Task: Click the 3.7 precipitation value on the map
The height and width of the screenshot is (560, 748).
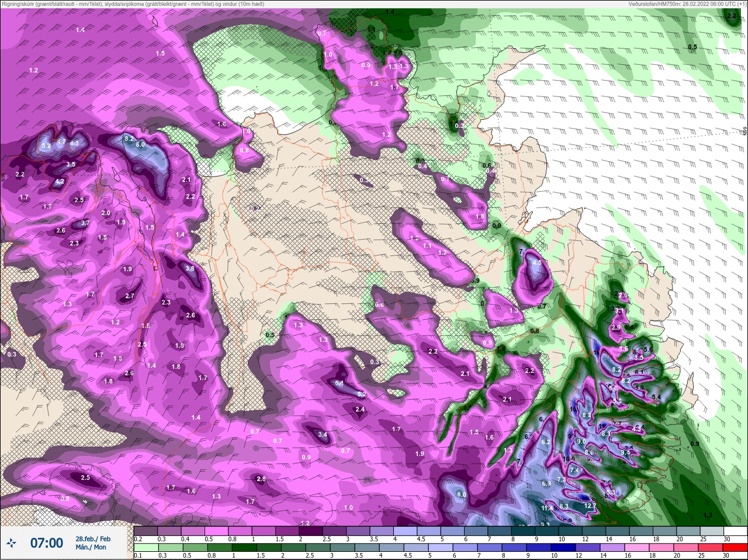Action: [85, 223]
